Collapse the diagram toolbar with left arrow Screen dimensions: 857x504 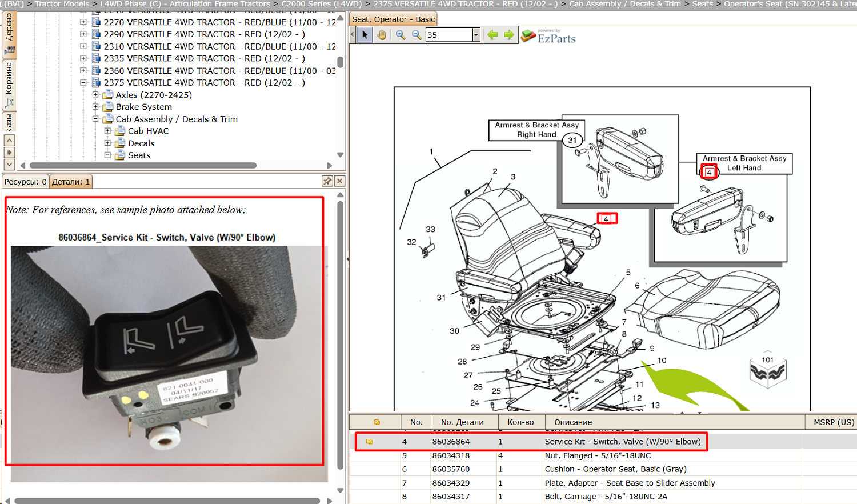pos(352,35)
